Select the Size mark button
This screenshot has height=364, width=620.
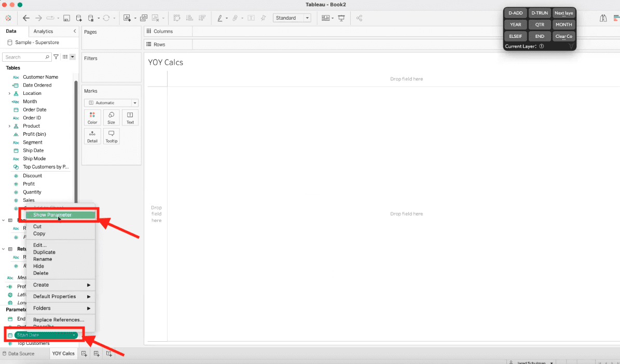click(111, 118)
